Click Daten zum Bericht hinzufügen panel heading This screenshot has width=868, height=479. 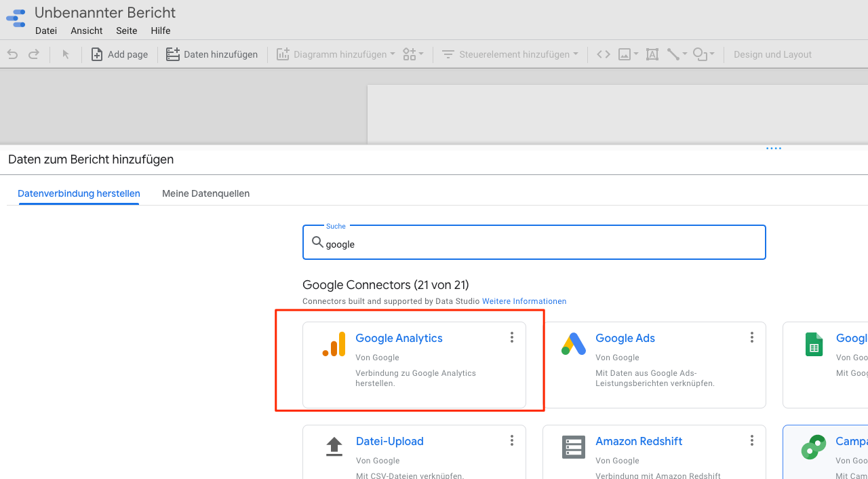tap(91, 159)
